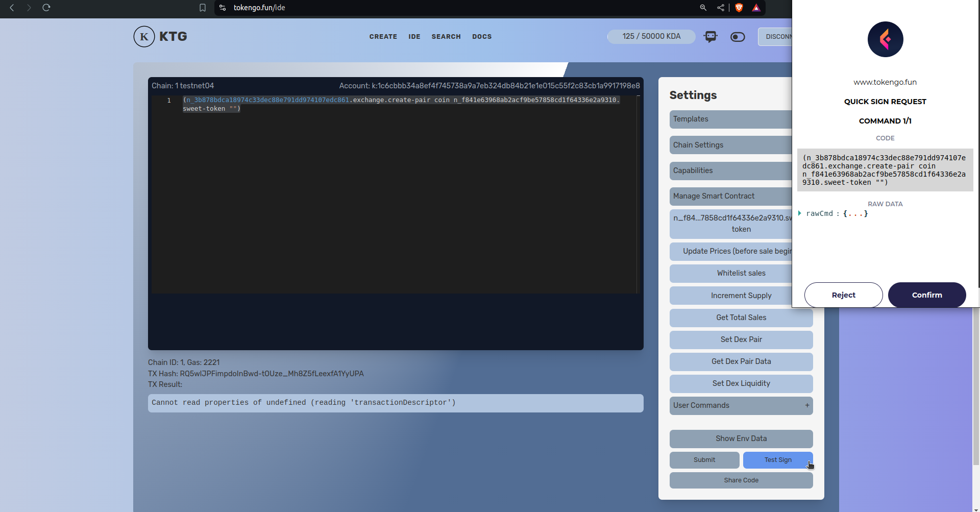Click the Get Total Sales button
980x512 pixels.
click(741, 318)
